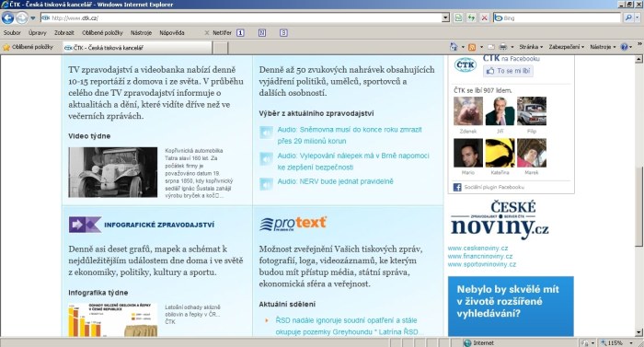Click the Facebook logo by Sociální plugin
Image resolution: width=644 pixels, height=347 pixels.
457,187
